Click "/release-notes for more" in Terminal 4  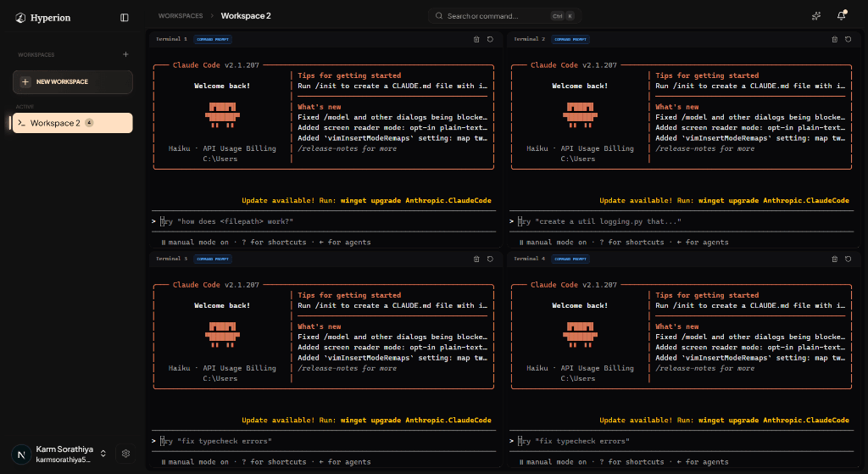(x=704, y=368)
